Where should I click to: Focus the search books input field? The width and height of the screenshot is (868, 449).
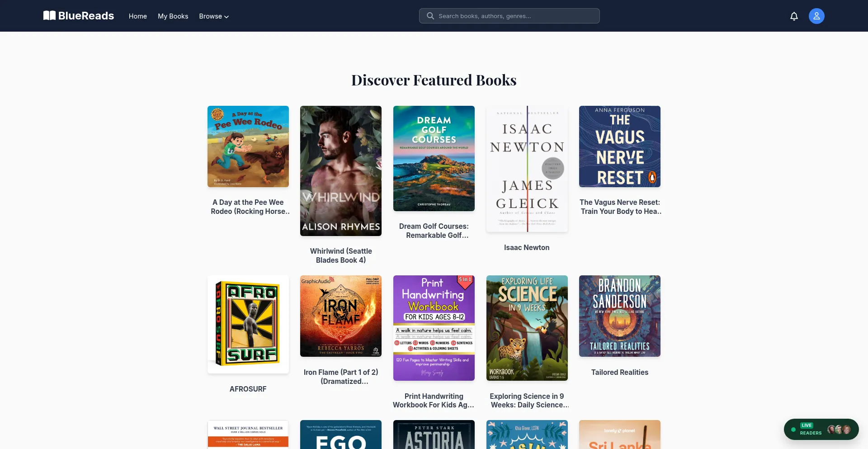(509, 16)
